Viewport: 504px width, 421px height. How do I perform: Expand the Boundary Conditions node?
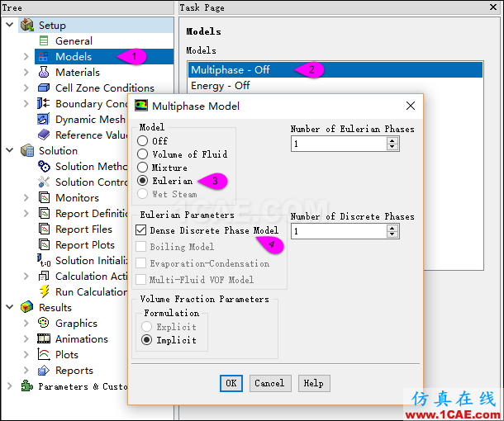26,103
